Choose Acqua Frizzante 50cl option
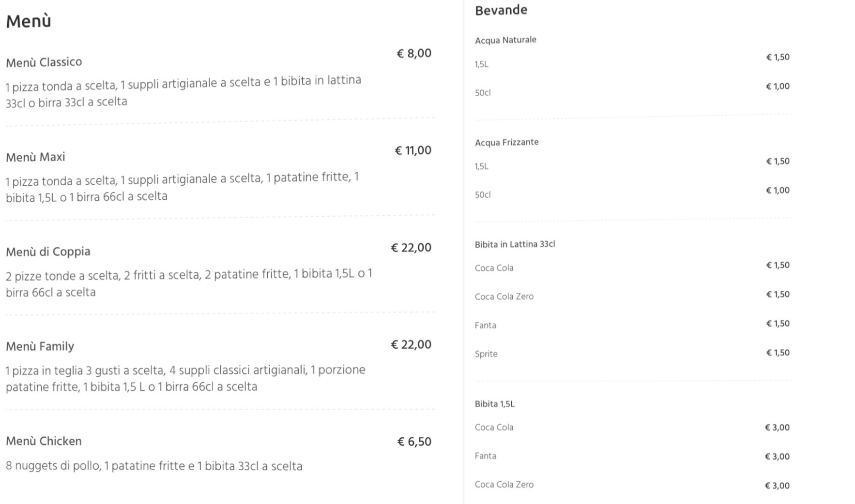 pos(483,195)
